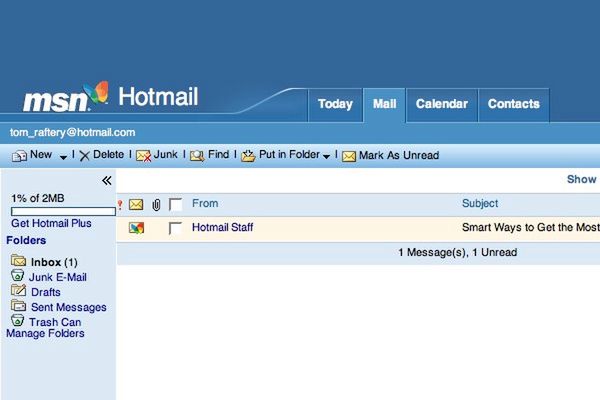The image size is (600, 400).
Task: Sort messages by Subject column header
Action: pyautogui.click(x=480, y=203)
